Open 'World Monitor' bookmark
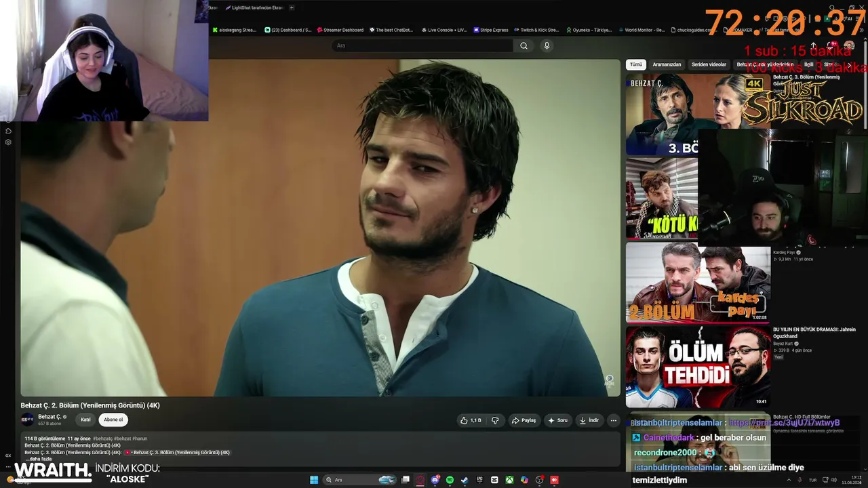The height and width of the screenshot is (488, 868). (x=642, y=30)
